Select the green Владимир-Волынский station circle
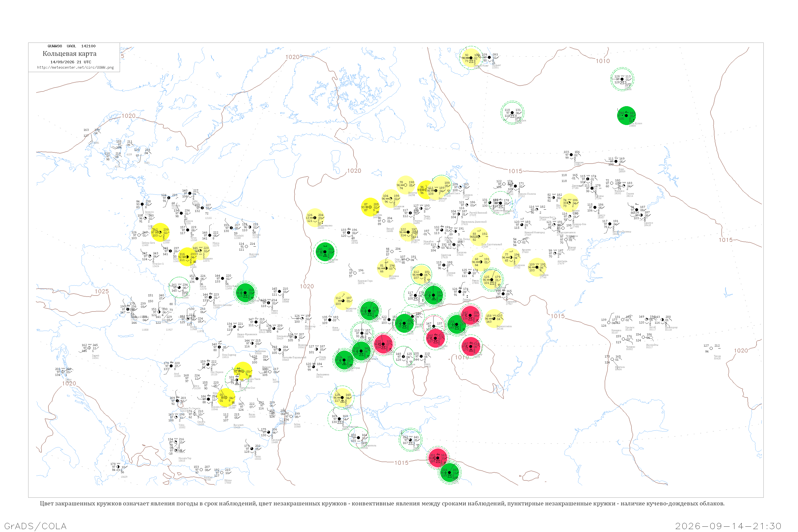Viewport: 798px width, 532px height. click(x=245, y=292)
